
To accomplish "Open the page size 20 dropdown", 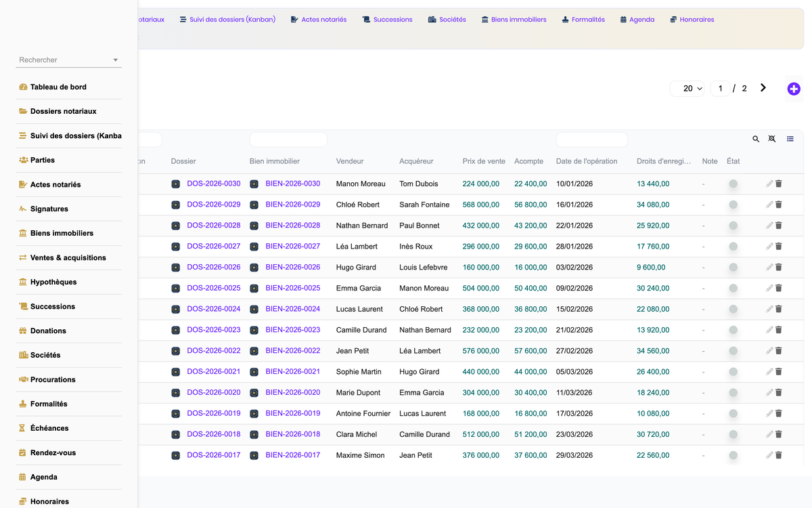I will [687, 88].
